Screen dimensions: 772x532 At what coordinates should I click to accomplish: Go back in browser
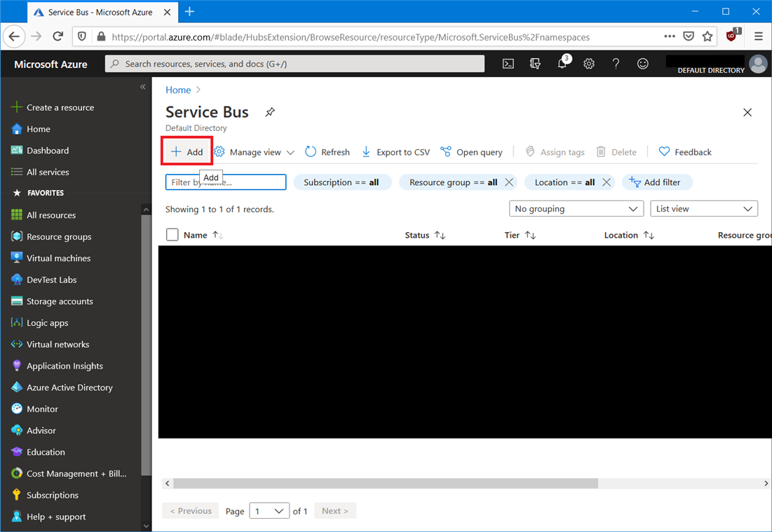pyautogui.click(x=14, y=36)
